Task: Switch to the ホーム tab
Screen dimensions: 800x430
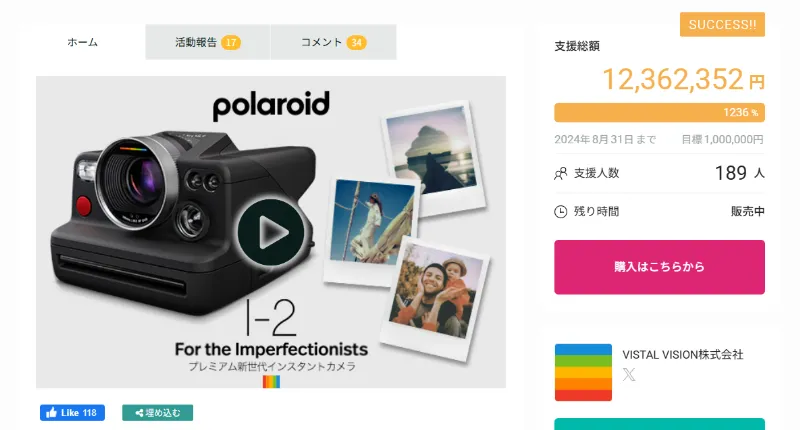Action: tap(83, 42)
